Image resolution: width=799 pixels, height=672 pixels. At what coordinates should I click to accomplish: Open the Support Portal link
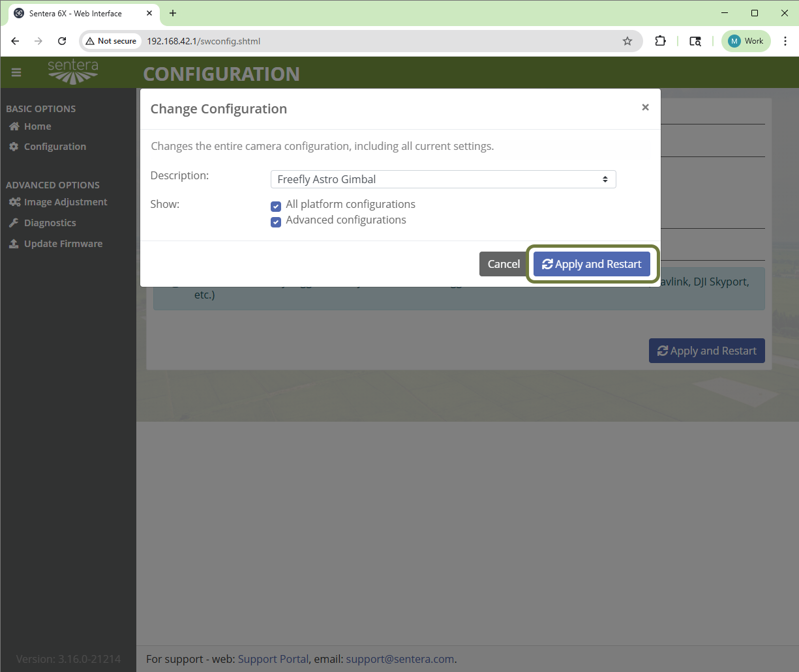[273, 659]
